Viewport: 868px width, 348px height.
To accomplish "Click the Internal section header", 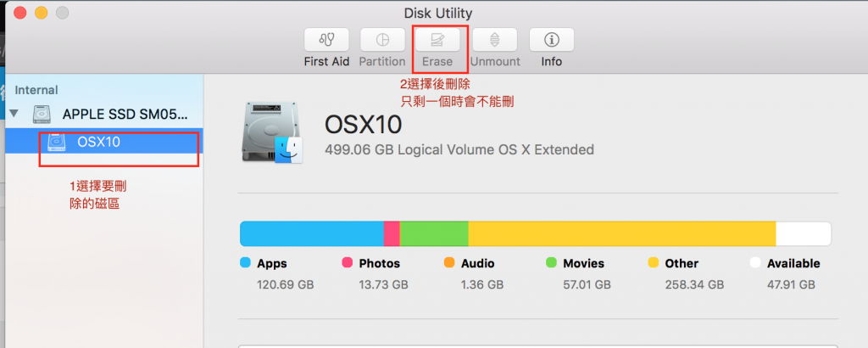I will click(36, 90).
